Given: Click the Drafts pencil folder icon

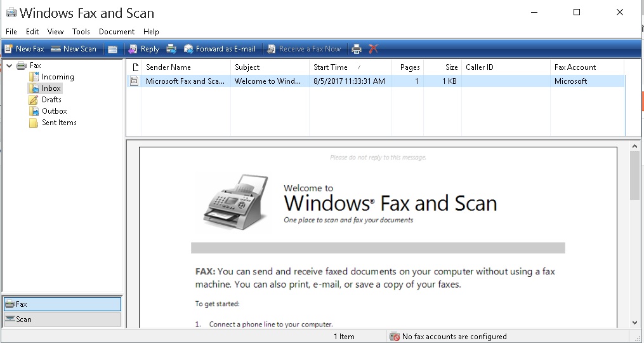Looking at the screenshot, I should pyautogui.click(x=34, y=100).
